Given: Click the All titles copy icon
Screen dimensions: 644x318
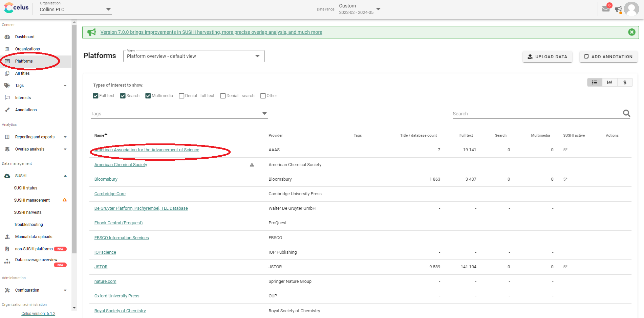Looking at the screenshot, I should pos(7,73).
